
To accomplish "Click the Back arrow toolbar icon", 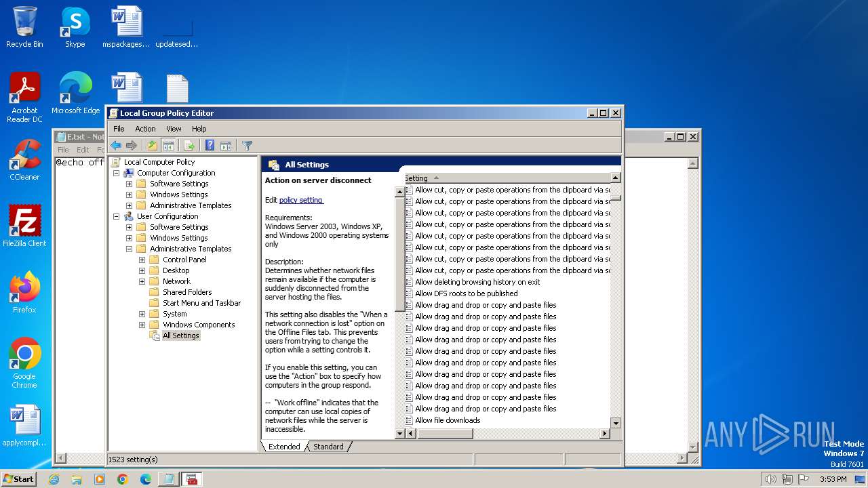I will tap(116, 145).
